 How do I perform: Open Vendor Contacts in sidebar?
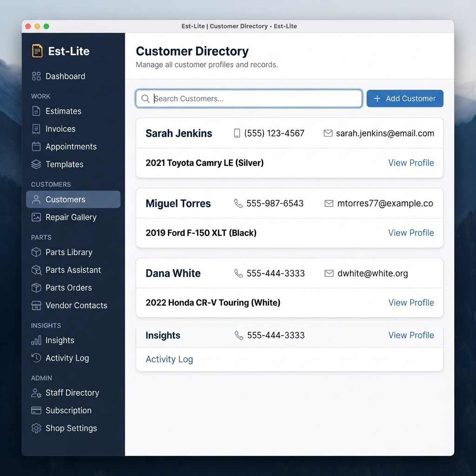click(x=73, y=305)
